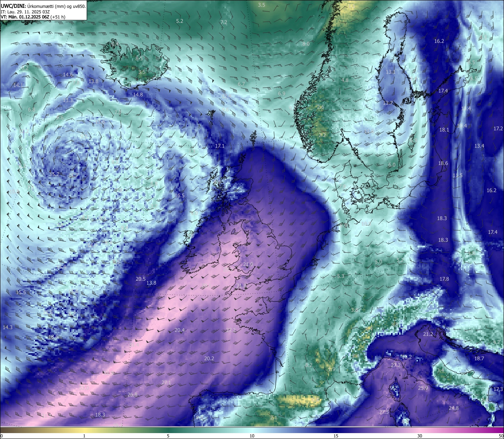Click the 3.4 value over central Italy
This screenshot has height=439, width=504.
point(440,370)
